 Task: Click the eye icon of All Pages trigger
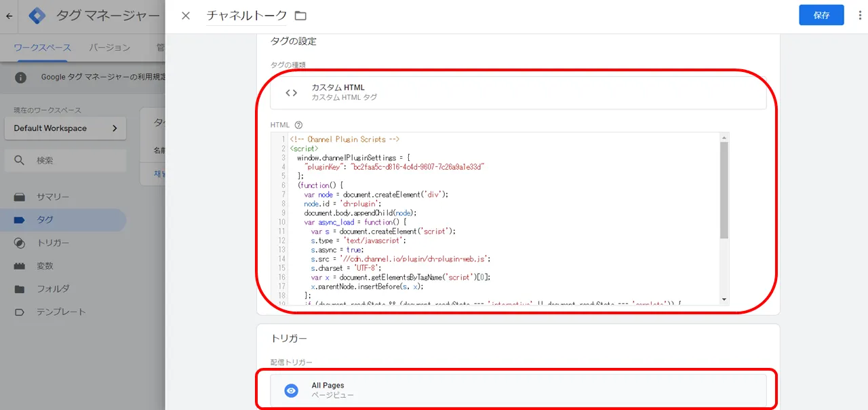point(291,390)
